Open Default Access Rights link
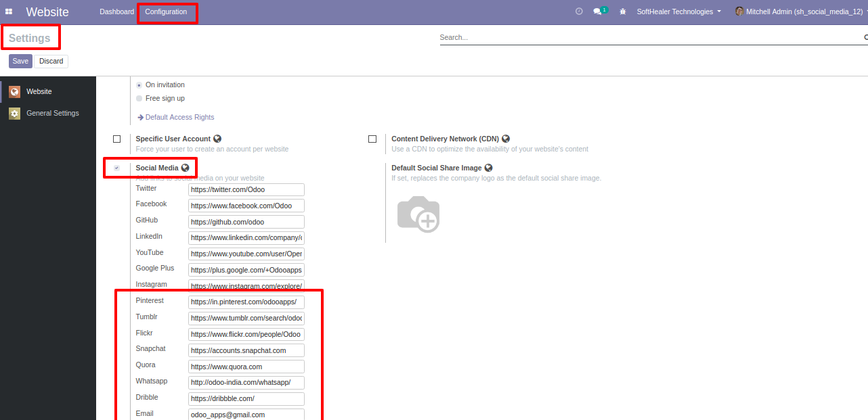 (x=176, y=117)
